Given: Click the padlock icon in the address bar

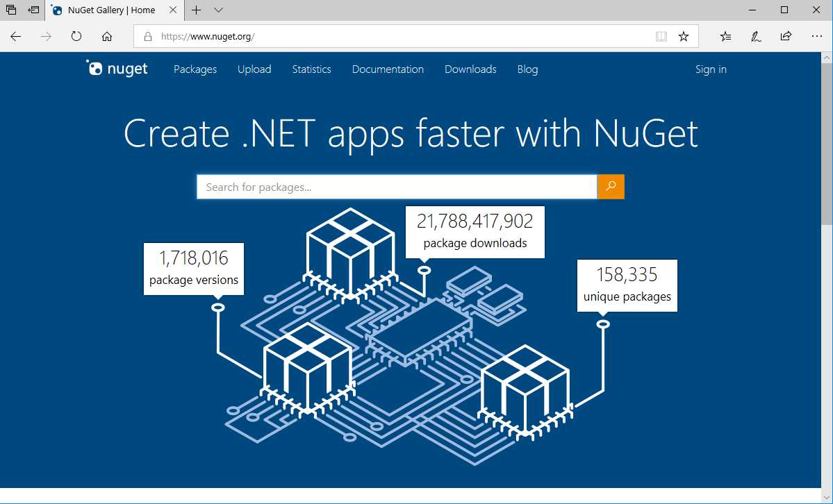Looking at the screenshot, I should click(148, 36).
